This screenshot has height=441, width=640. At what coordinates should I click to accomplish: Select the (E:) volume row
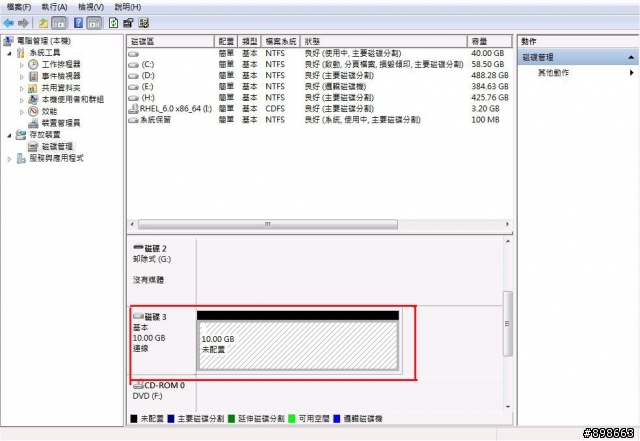tap(319, 87)
